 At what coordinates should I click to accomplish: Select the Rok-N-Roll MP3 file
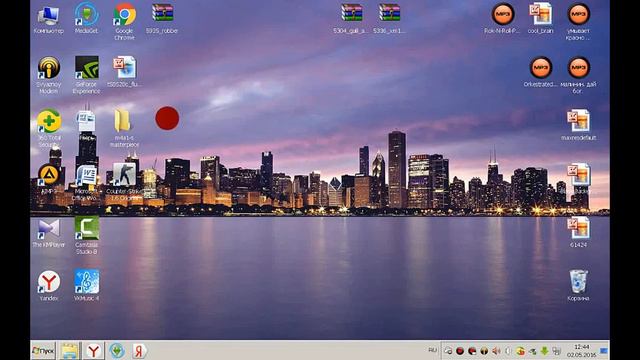502,19
